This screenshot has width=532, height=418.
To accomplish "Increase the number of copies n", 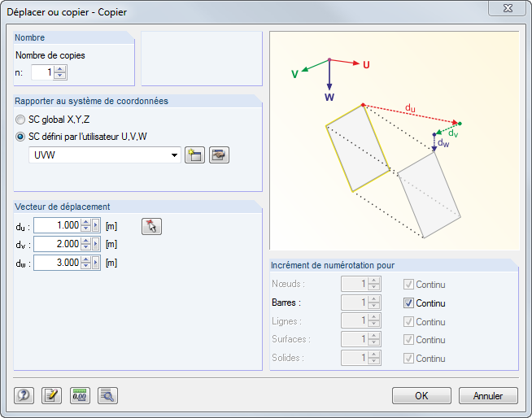I will click(x=59, y=69).
